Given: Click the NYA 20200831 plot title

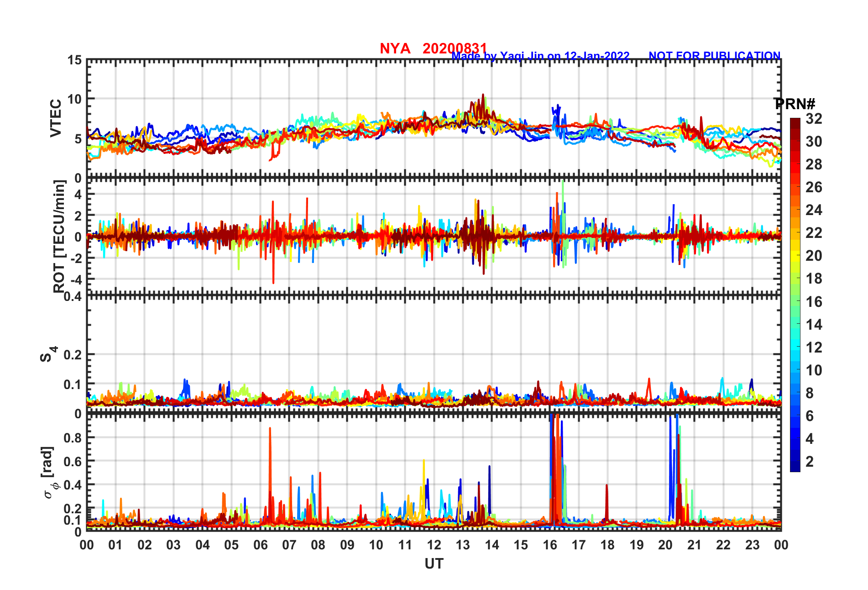Looking at the screenshot, I should coord(433,48).
